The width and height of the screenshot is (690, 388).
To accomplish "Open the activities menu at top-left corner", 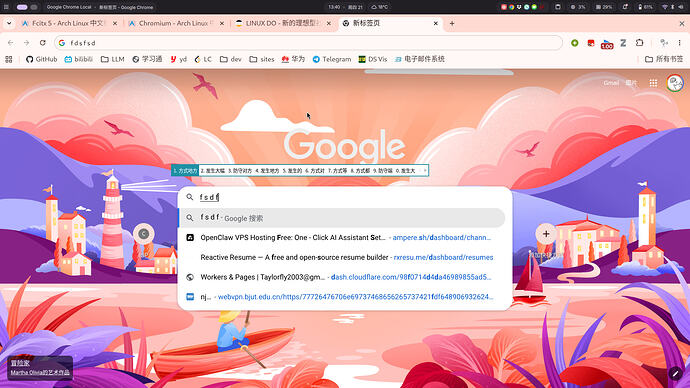I will tap(6, 7).
